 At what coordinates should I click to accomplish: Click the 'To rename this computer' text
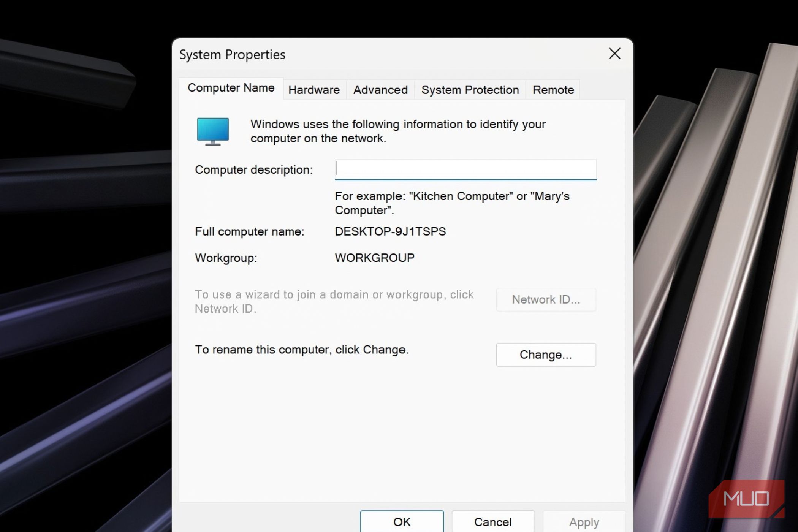coord(302,350)
